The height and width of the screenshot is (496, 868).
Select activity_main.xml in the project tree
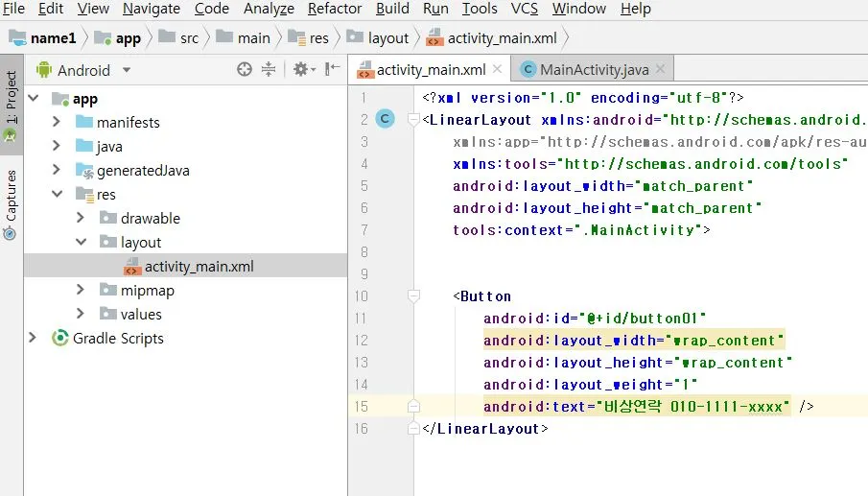pyautogui.click(x=188, y=267)
